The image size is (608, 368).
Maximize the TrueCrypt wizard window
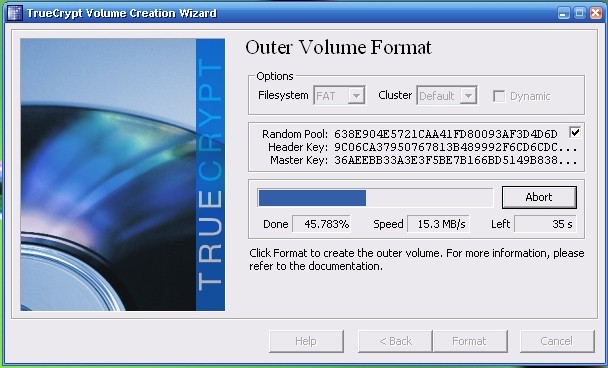[579, 13]
